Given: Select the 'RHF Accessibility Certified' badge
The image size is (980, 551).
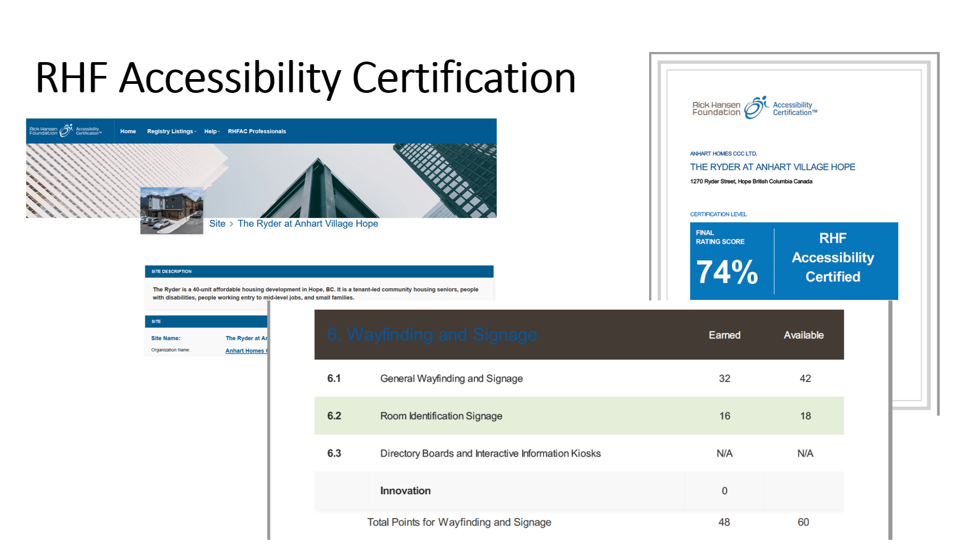Looking at the screenshot, I should coord(832,258).
